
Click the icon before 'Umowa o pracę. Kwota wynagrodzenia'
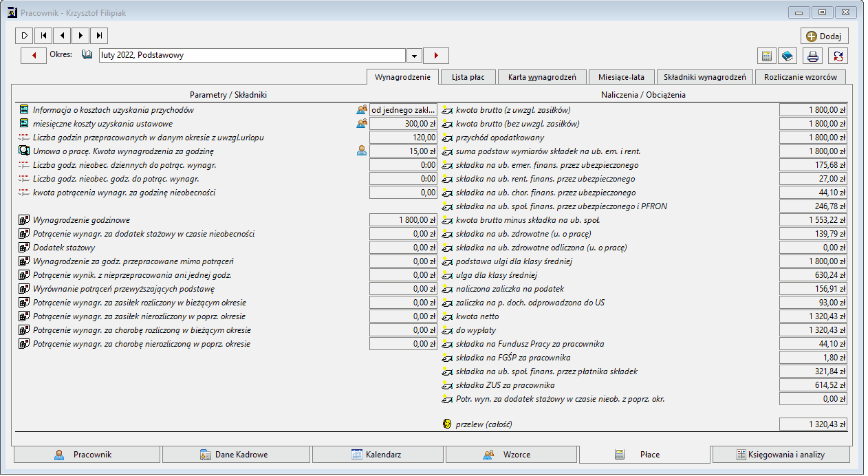pos(24,151)
